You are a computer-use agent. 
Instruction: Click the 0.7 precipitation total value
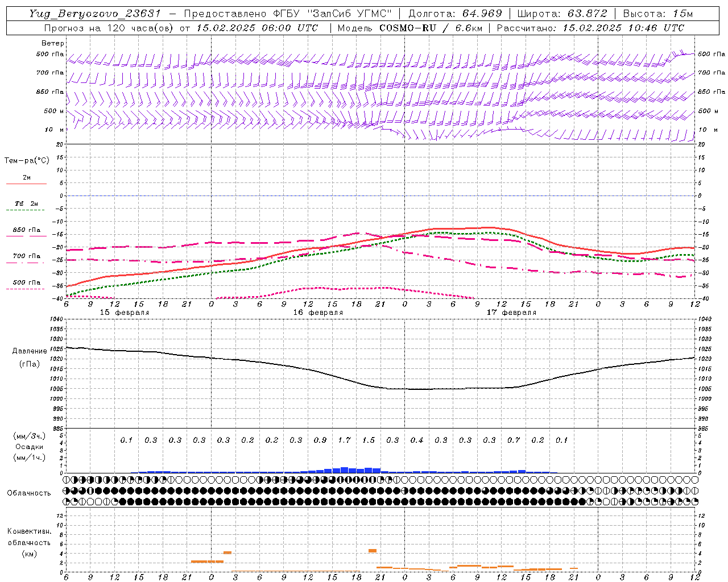(x=514, y=440)
